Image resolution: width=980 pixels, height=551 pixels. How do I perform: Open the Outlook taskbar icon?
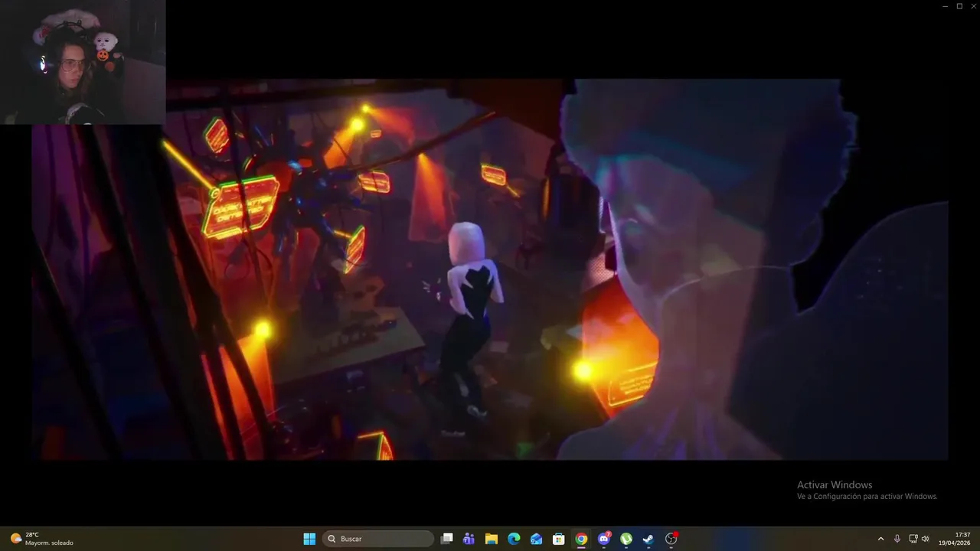click(537, 539)
